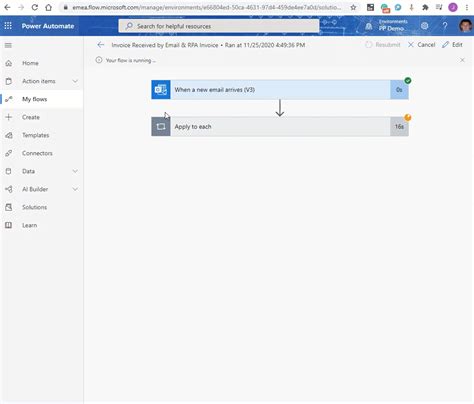Click the Power Automate title
474x404 pixels.
point(48,26)
